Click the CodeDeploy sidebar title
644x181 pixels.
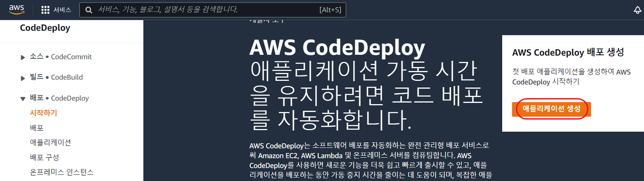pyautogui.click(x=45, y=28)
